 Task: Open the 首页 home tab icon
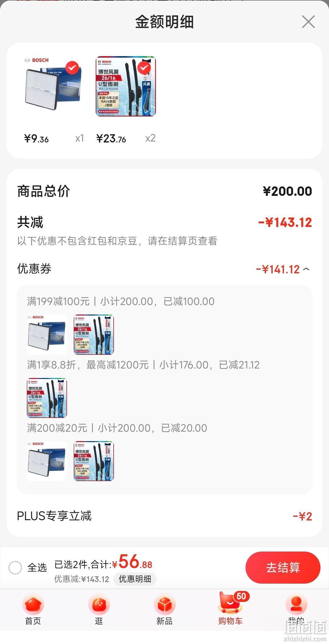point(33,604)
